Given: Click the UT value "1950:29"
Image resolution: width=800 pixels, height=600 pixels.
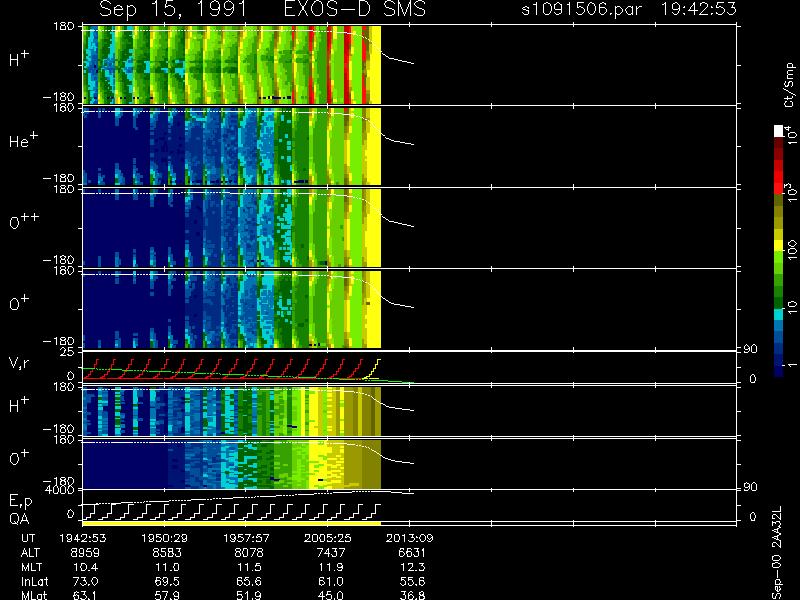Looking at the screenshot, I should click(x=164, y=538).
